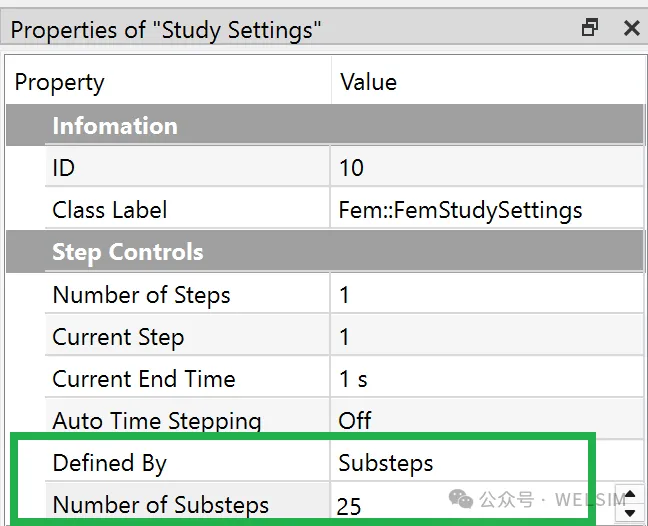Click the panel title Properties of Study Settings
The width and height of the screenshot is (648, 526).
click(x=166, y=30)
